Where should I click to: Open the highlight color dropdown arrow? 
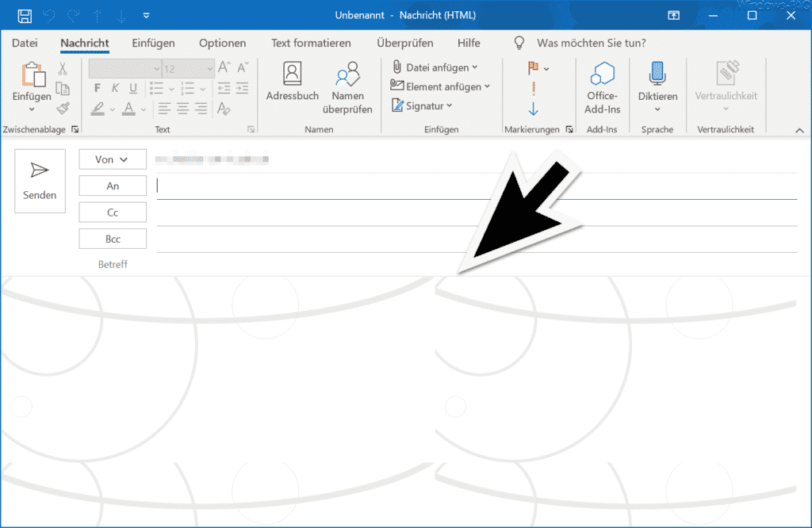(112, 109)
